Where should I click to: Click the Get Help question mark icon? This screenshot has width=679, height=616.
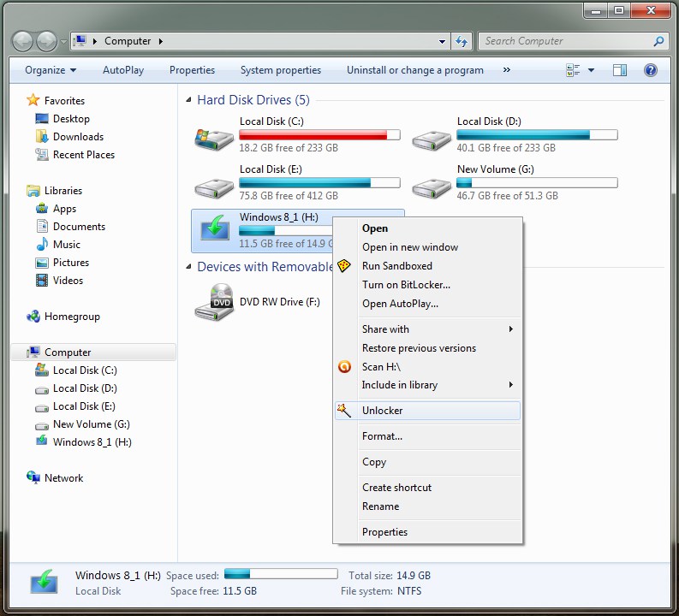651,70
